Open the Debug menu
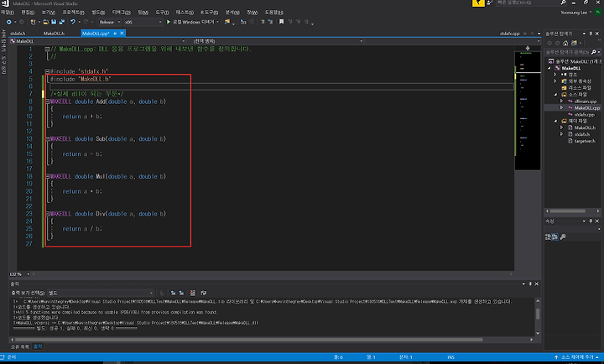The image size is (604, 364). 121,13
